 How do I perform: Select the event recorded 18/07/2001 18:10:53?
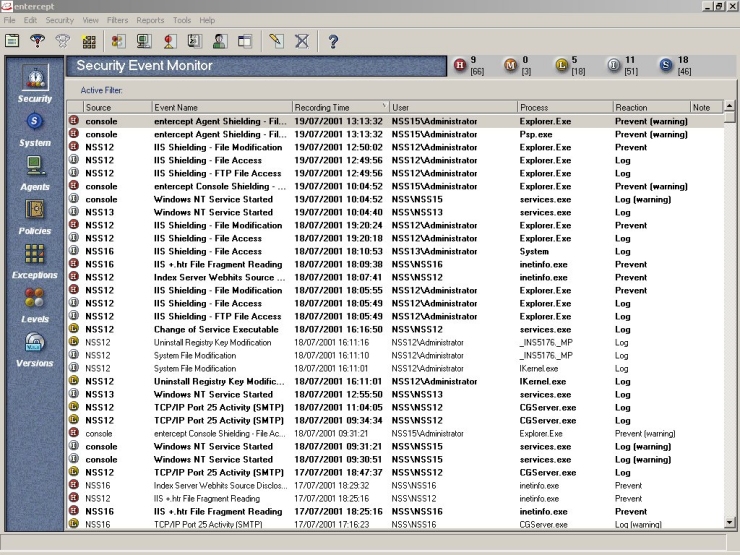pyautogui.click(x=395, y=252)
